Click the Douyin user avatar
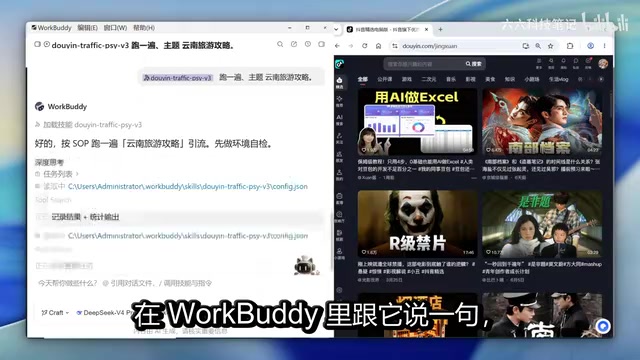Image resolution: width=640 pixels, height=360 pixels. click(x=603, y=63)
